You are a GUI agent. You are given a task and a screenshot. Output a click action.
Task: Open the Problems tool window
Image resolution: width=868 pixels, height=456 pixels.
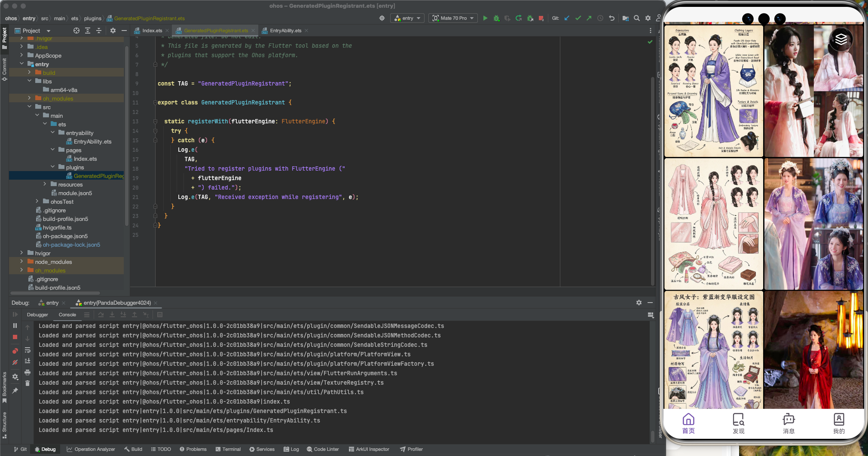[x=193, y=449]
